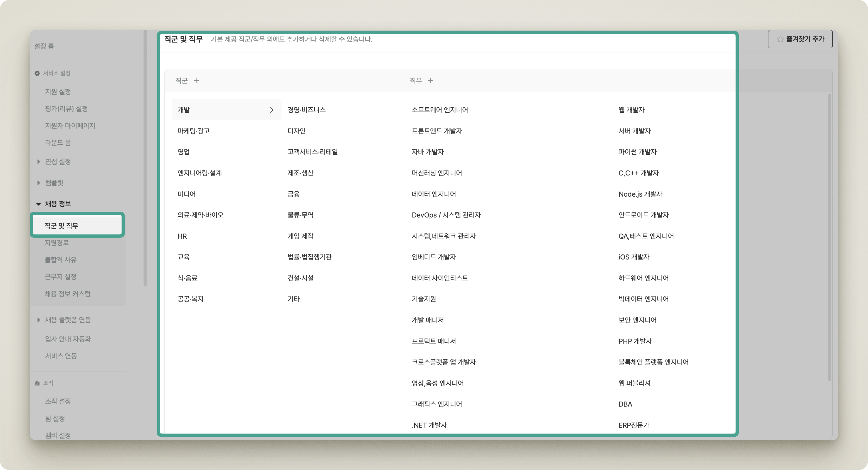
Task: Open 근무지 설정 in sidebar
Action: pyautogui.click(x=61, y=277)
